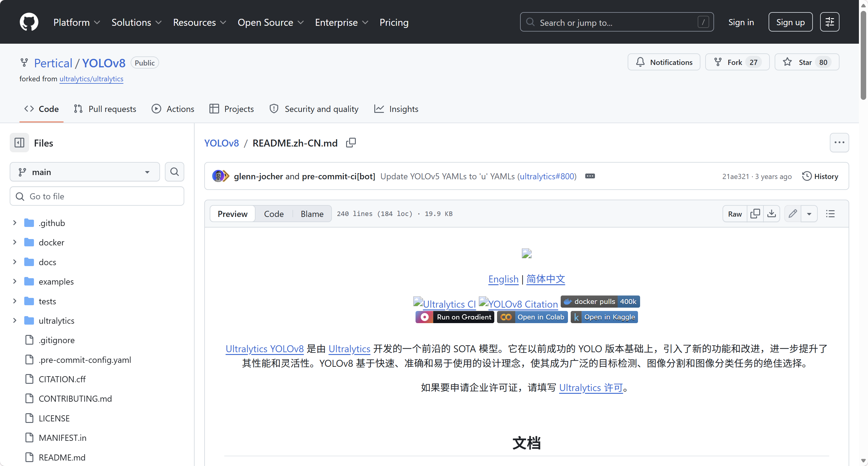The height and width of the screenshot is (466, 868).
Task: Expand the .github folder
Action: [x=15, y=223]
